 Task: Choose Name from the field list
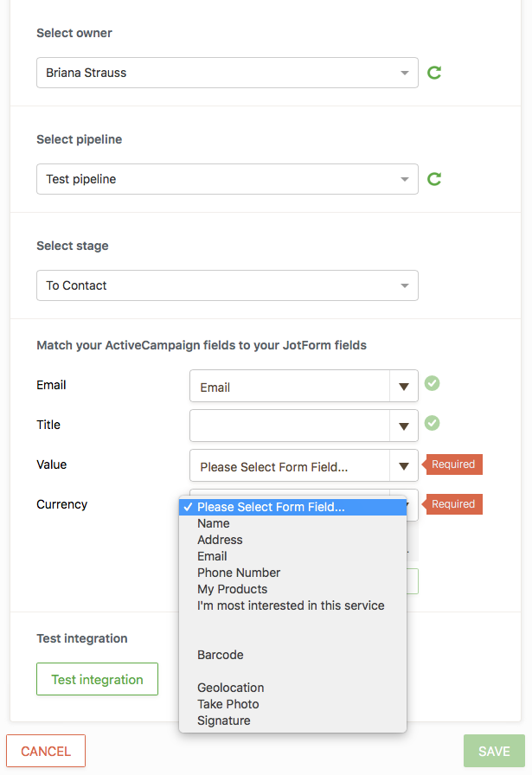pyautogui.click(x=214, y=523)
